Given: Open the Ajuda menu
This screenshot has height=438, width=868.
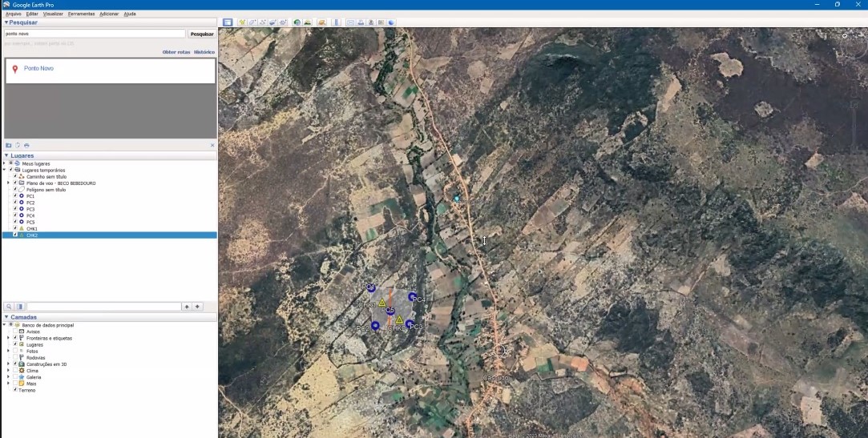Looking at the screenshot, I should coord(130,14).
